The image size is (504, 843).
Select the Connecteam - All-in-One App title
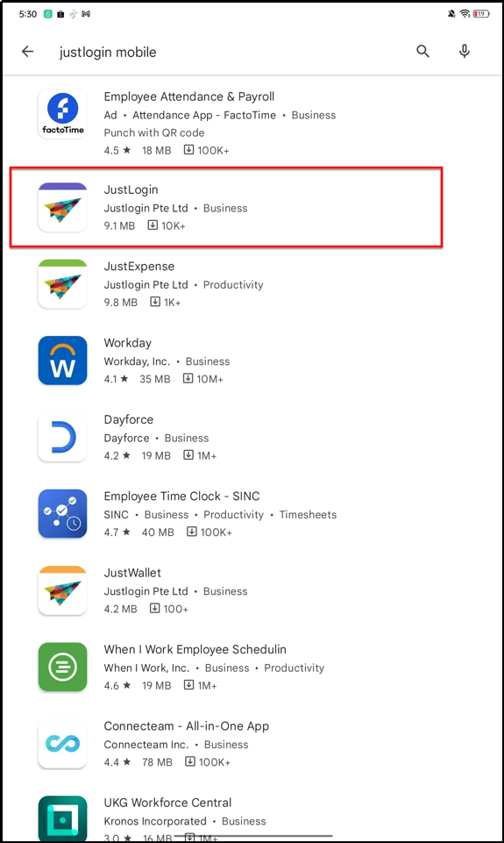[x=187, y=726]
